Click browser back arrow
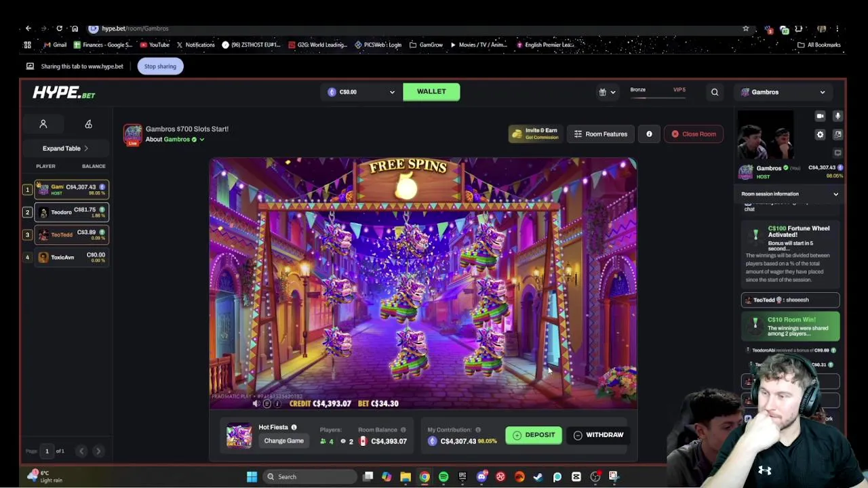Screen dimensions: 868x488 (28, 28)
